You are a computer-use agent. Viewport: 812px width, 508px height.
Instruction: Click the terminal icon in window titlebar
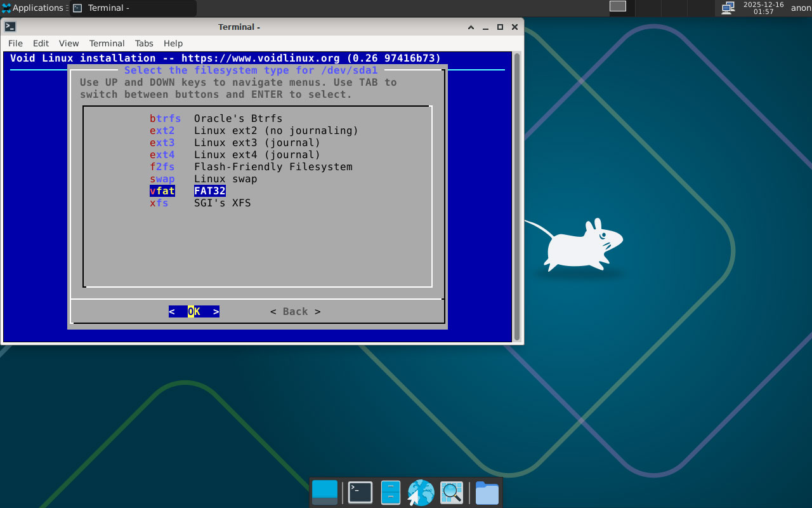click(10, 27)
